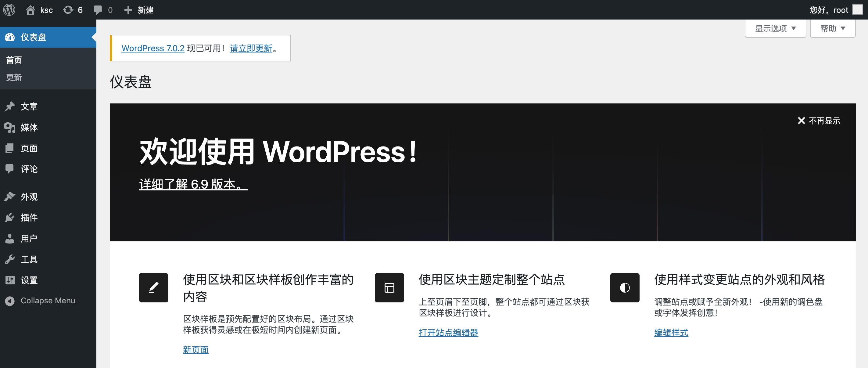868x368 pixels.
Task: Open the 插件 plugins menu
Action: [x=48, y=218]
